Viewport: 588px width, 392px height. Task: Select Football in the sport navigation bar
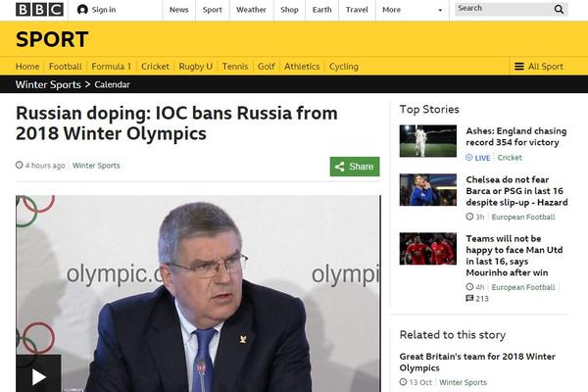[x=66, y=67]
